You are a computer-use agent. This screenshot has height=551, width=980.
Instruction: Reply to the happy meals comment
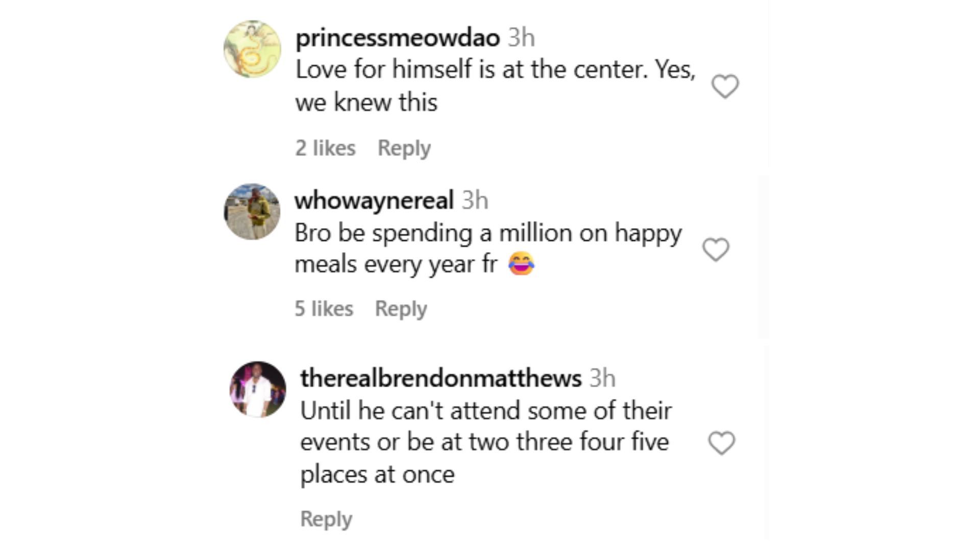click(x=401, y=309)
